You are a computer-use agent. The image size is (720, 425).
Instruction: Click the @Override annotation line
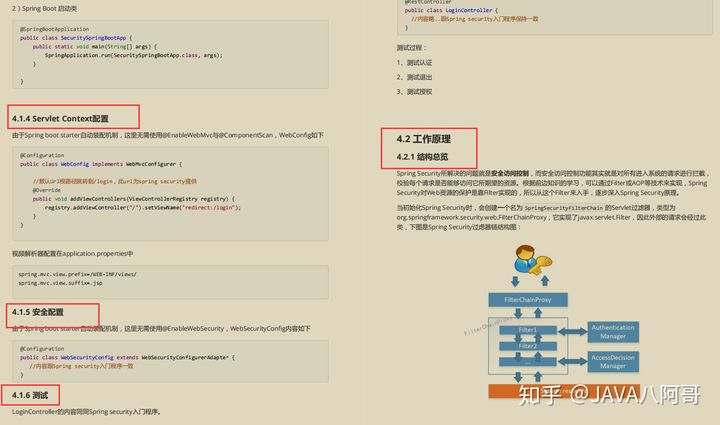point(46,190)
